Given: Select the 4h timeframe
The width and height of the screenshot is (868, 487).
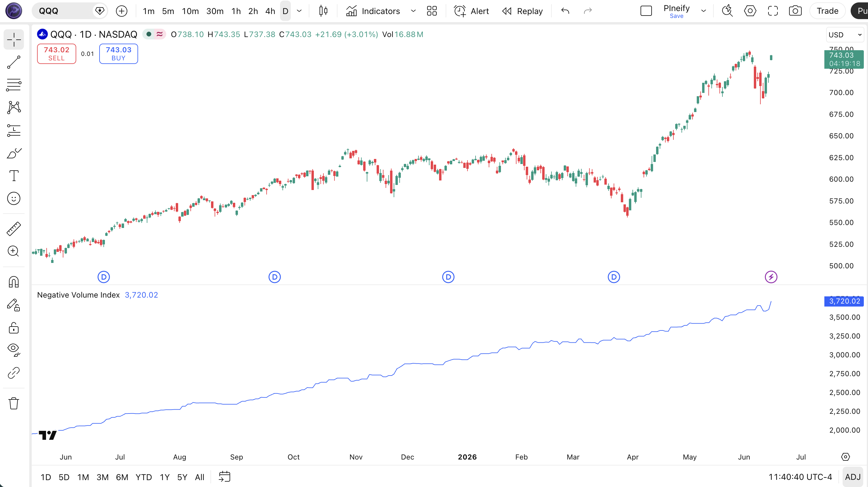Looking at the screenshot, I should [x=270, y=11].
